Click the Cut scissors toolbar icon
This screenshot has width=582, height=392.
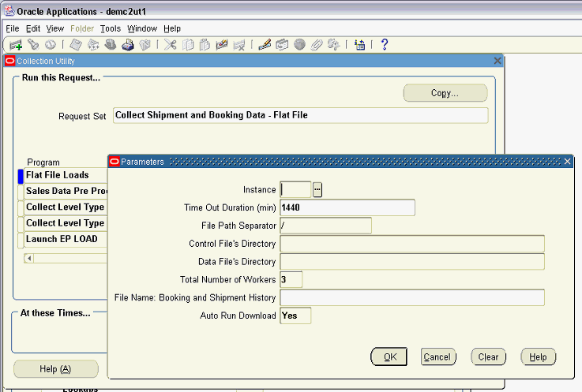coord(171,45)
